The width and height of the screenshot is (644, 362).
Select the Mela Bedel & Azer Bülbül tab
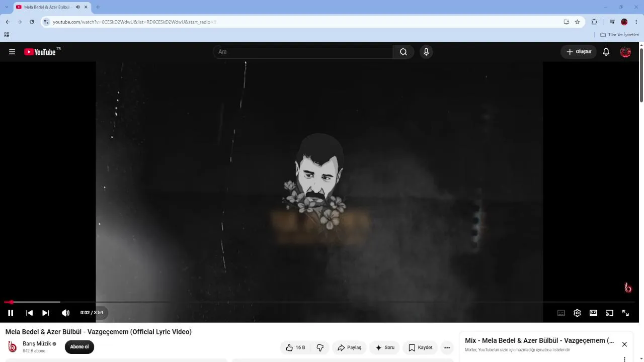coord(52,7)
